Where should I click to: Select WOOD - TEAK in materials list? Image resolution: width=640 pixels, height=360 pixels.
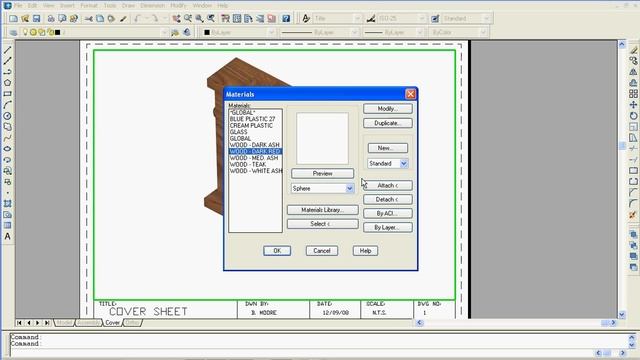point(248,164)
